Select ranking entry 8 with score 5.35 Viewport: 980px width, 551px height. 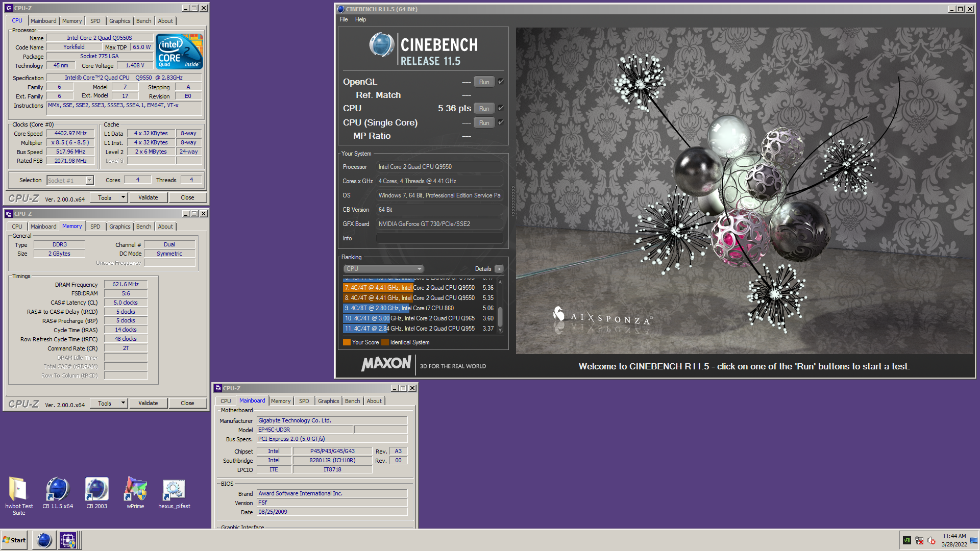tap(419, 298)
